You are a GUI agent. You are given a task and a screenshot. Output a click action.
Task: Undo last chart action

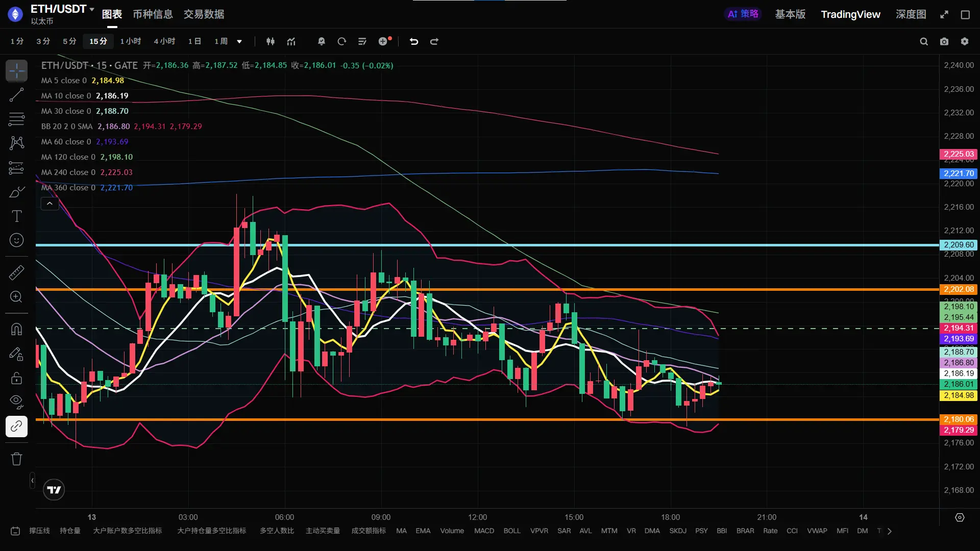pyautogui.click(x=414, y=41)
